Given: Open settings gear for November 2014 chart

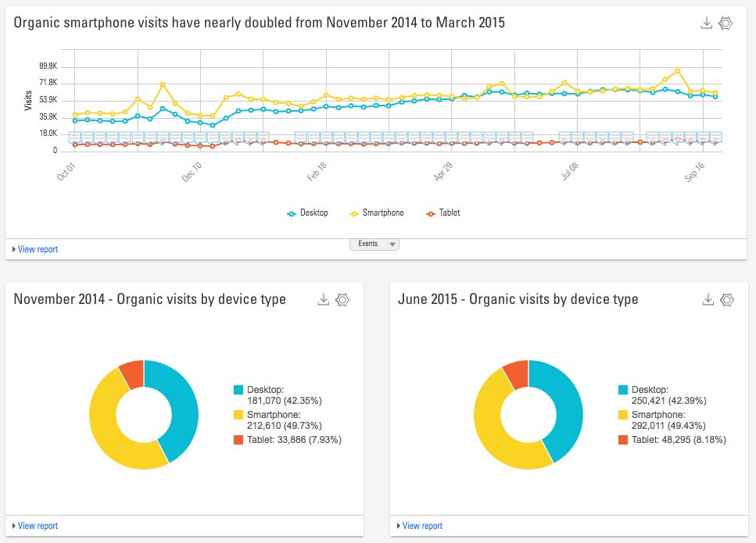Looking at the screenshot, I should (342, 299).
